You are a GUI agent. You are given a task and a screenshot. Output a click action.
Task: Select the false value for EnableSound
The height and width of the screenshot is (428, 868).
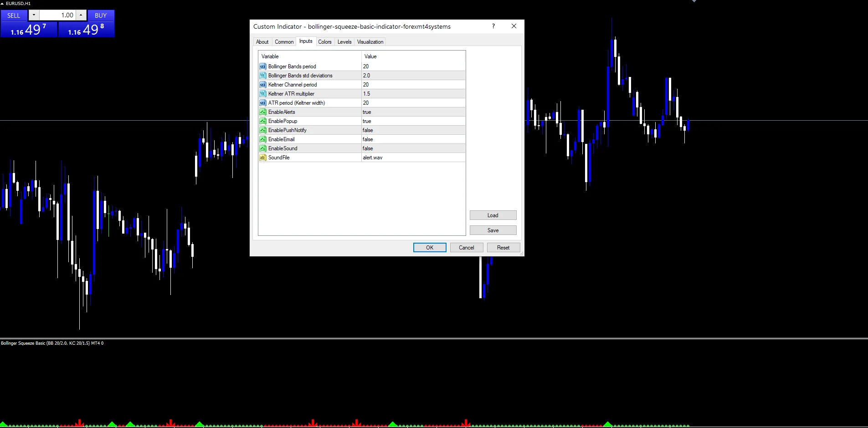[x=413, y=148]
